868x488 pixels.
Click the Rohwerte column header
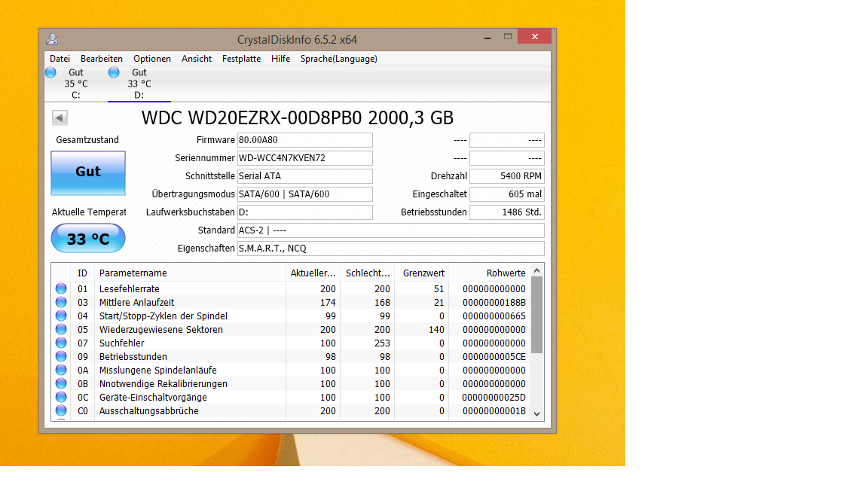coord(489,273)
